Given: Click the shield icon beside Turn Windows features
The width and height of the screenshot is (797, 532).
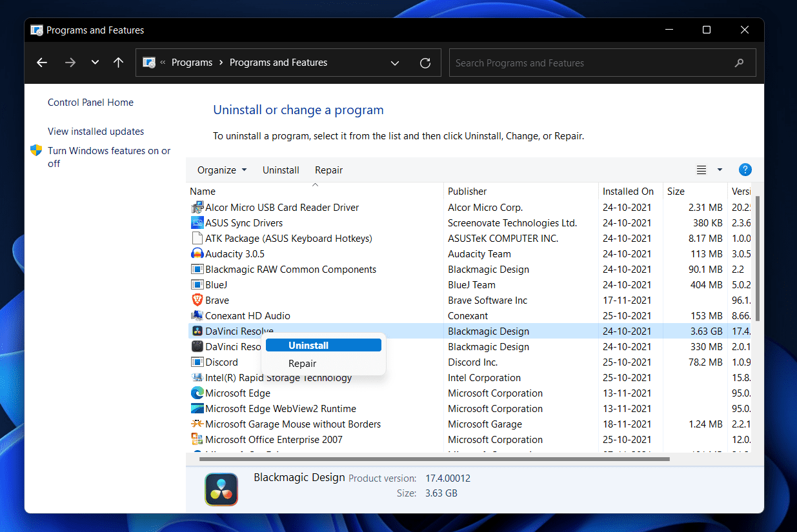Looking at the screenshot, I should click(x=36, y=150).
